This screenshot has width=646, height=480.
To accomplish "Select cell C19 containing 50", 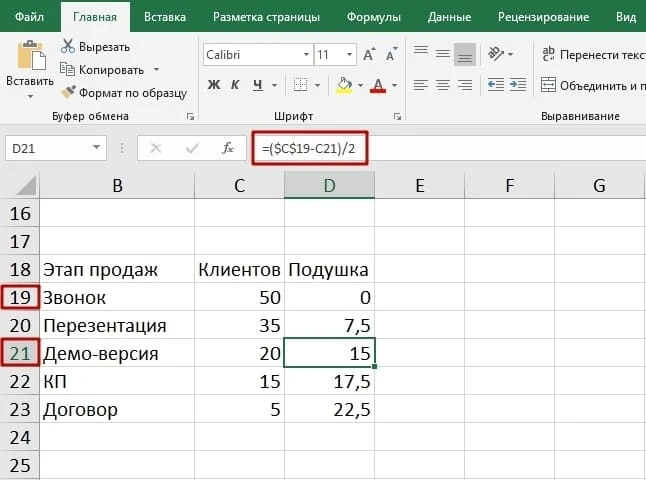I will [x=239, y=297].
